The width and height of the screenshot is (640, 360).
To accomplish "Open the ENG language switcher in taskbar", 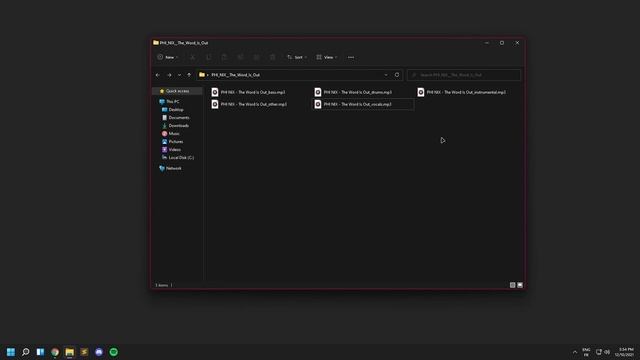I will coord(586,352).
